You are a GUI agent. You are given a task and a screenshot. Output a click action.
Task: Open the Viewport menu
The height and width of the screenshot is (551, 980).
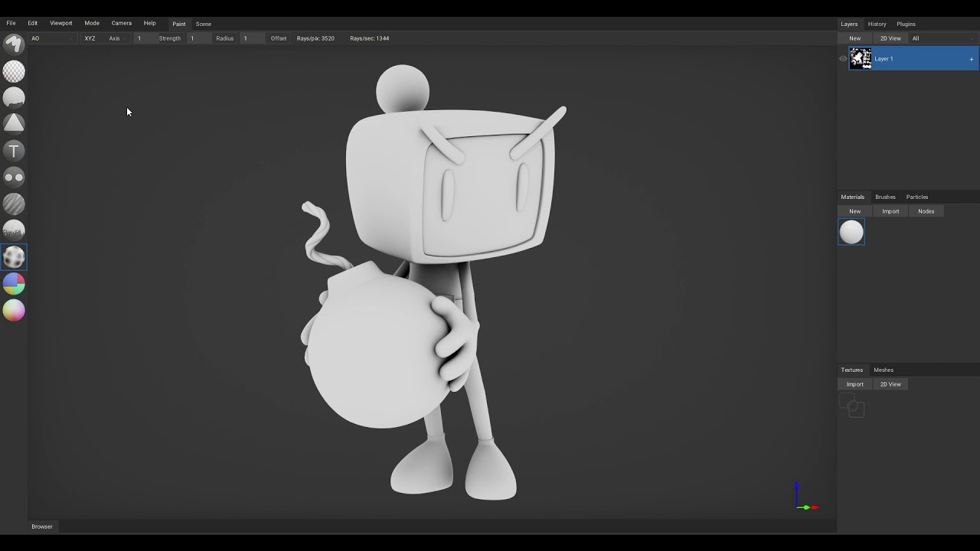click(61, 24)
